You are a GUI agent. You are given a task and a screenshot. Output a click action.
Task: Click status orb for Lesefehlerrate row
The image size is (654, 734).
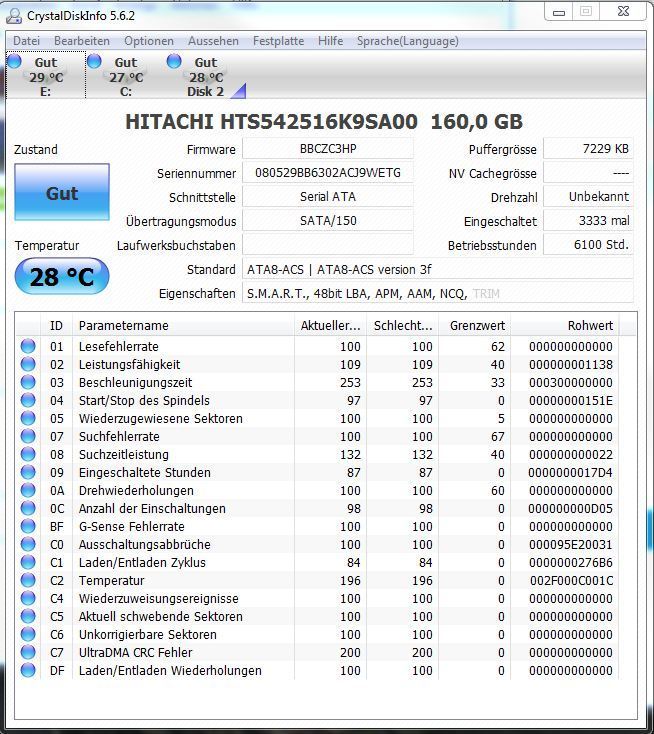click(28, 346)
